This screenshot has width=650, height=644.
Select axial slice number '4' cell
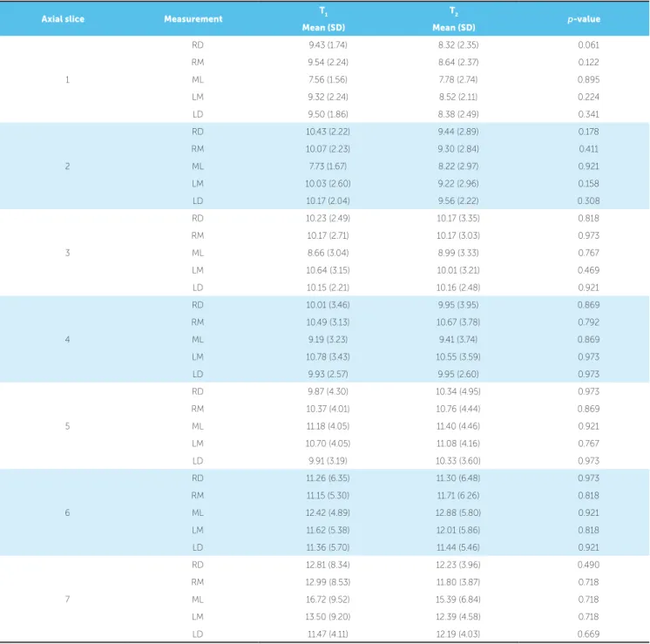tap(67, 340)
